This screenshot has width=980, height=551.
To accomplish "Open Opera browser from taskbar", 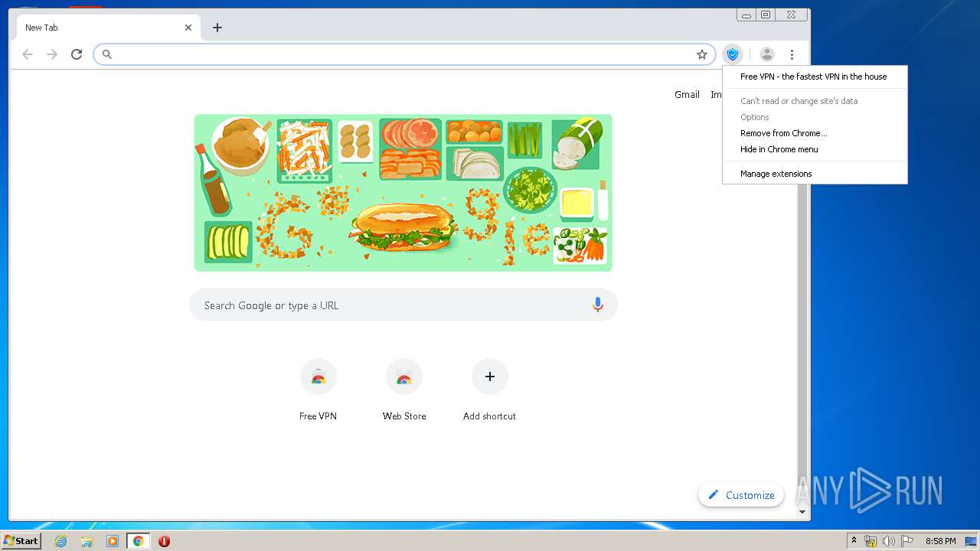I will click(x=164, y=541).
